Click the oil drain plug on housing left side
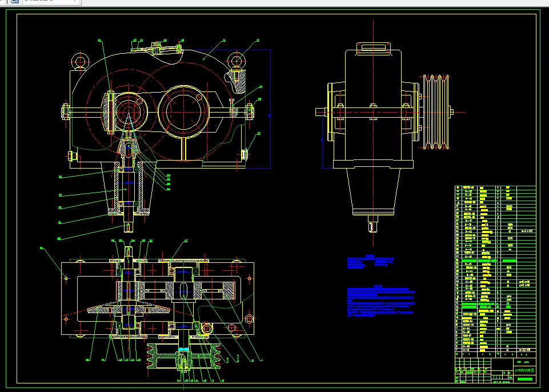This screenshot has height=392, width=549. tap(73, 155)
